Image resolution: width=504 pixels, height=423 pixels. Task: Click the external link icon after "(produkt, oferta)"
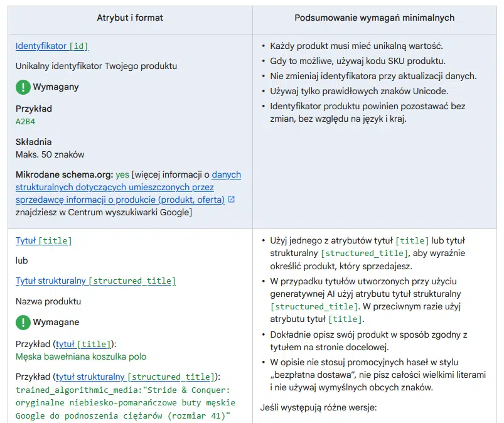231,200
